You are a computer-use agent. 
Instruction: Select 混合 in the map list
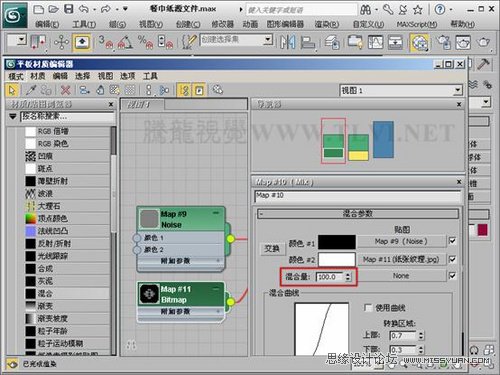coord(67,293)
